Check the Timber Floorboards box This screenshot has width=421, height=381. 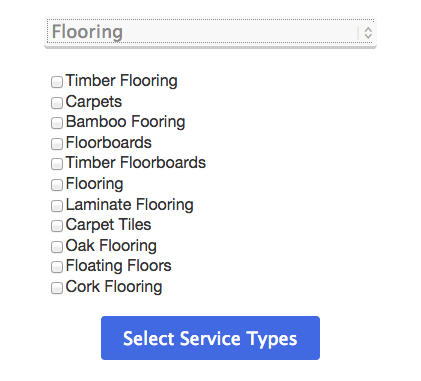(57, 164)
